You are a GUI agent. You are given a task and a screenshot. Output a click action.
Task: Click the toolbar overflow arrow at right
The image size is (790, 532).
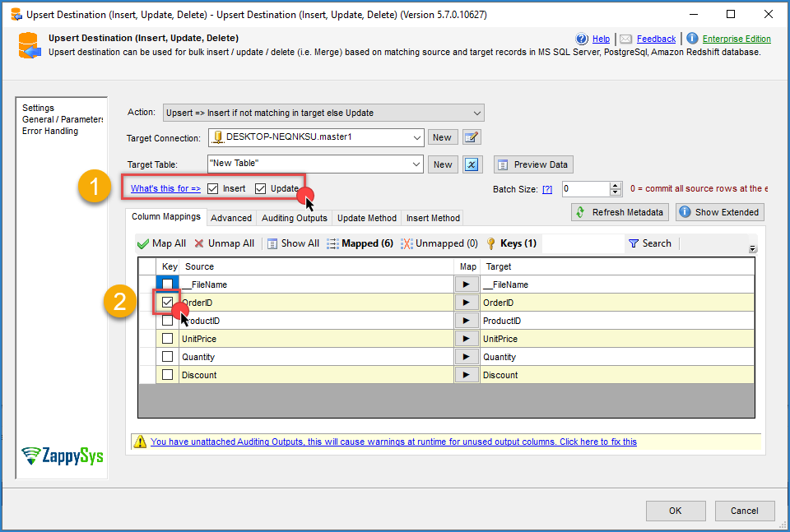(752, 248)
